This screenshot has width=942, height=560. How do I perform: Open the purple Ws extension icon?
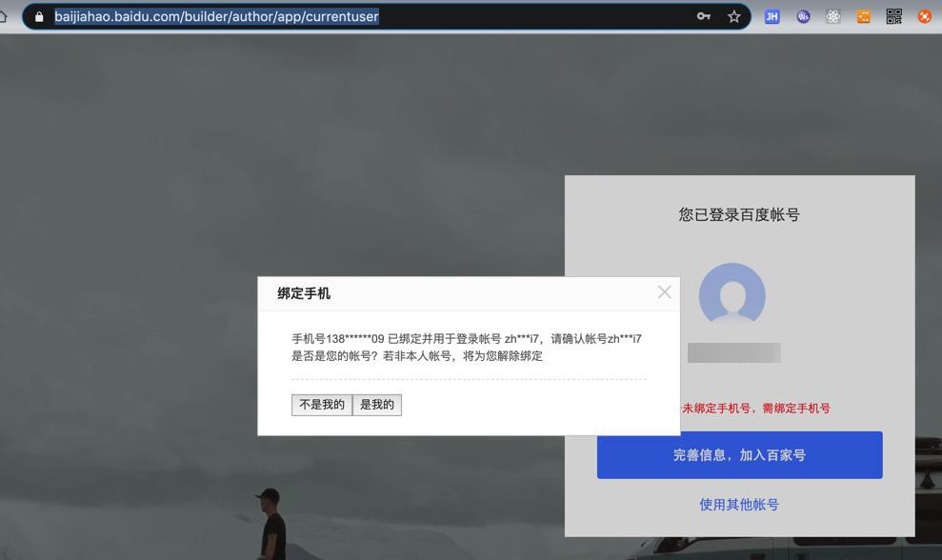[803, 17]
